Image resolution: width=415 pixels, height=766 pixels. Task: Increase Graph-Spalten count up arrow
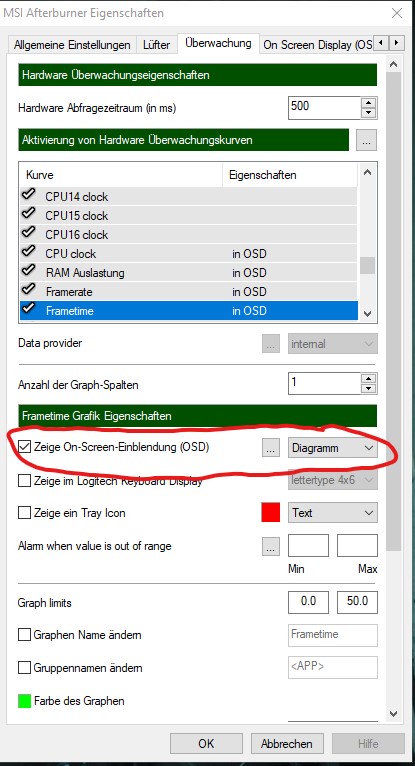click(x=370, y=378)
